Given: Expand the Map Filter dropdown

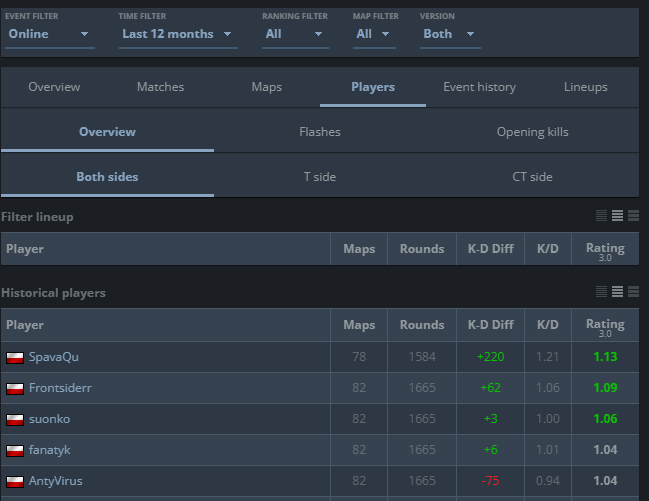Looking at the screenshot, I should click(374, 34).
